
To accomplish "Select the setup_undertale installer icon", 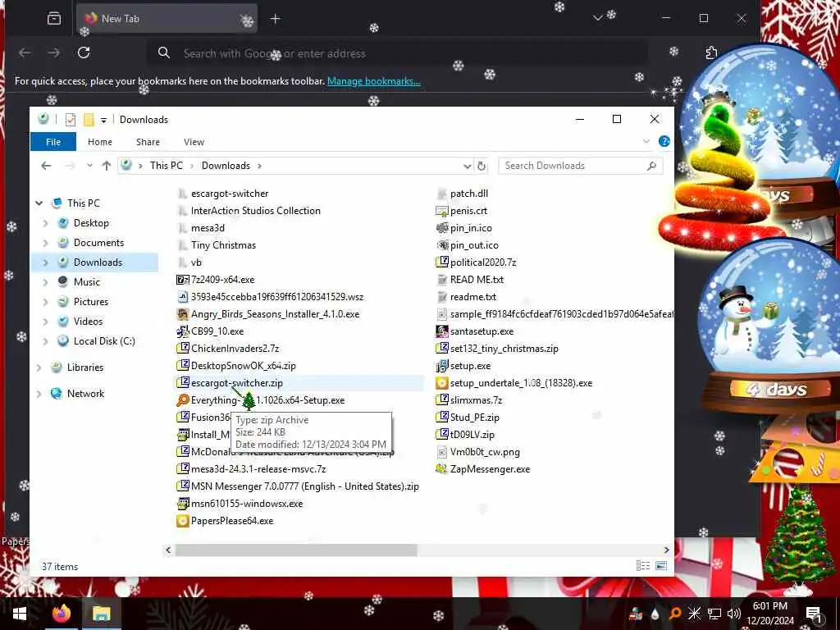I will [x=442, y=383].
